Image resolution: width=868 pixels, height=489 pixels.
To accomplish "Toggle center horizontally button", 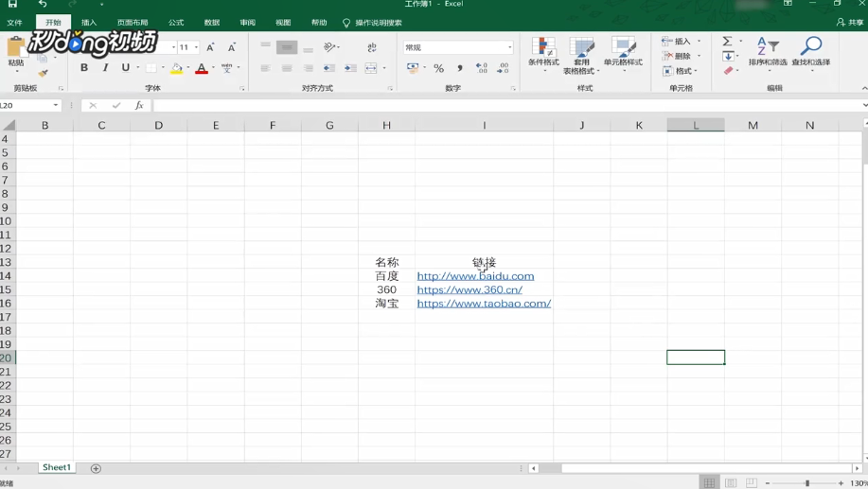I will point(287,68).
